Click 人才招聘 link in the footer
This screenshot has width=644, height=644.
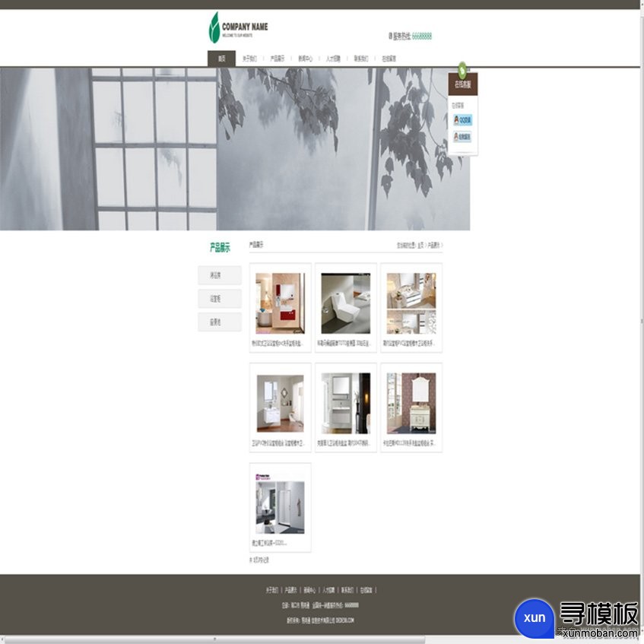tap(328, 590)
